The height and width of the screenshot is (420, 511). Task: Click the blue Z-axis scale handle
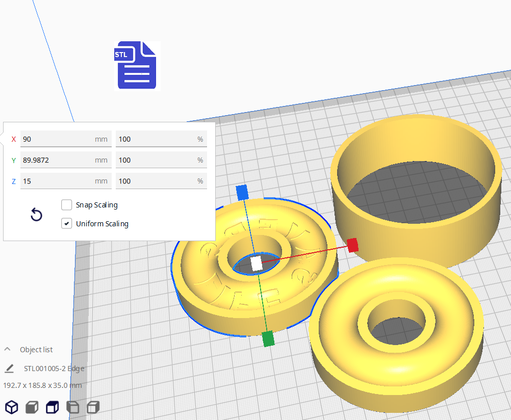click(x=242, y=192)
